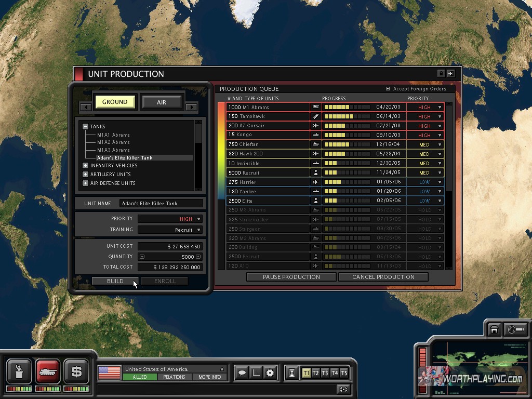Open the state department podium icon
The width and height of the screenshot is (532, 399).
(x=19, y=371)
